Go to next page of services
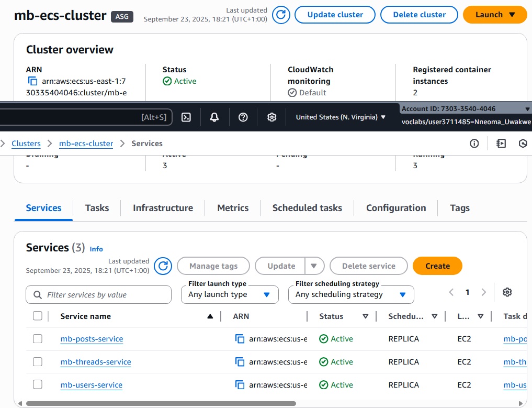 (x=484, y=292)
